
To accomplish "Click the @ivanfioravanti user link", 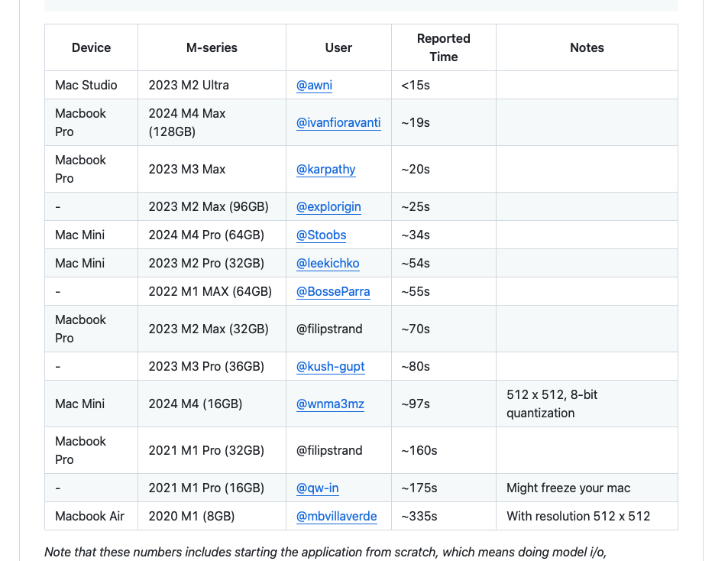I will point(338,122).
